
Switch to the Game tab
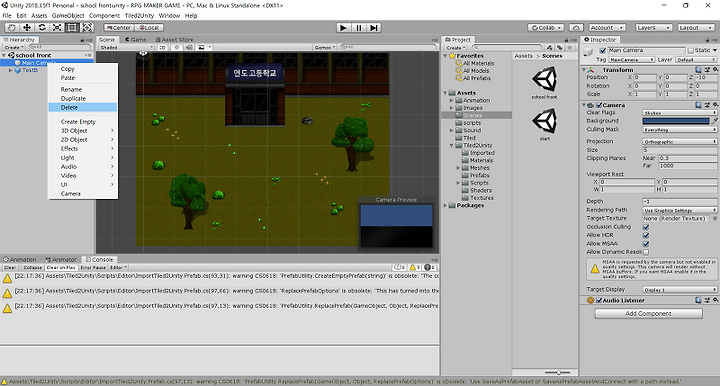pyautogui.click(x=135, y=40)
